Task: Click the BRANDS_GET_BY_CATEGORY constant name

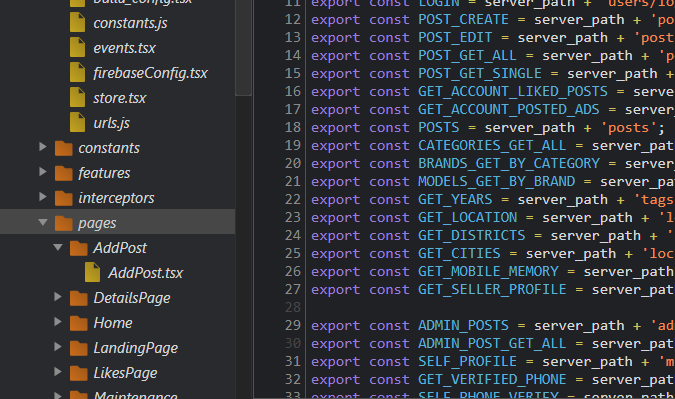Action: click(508, 164)
